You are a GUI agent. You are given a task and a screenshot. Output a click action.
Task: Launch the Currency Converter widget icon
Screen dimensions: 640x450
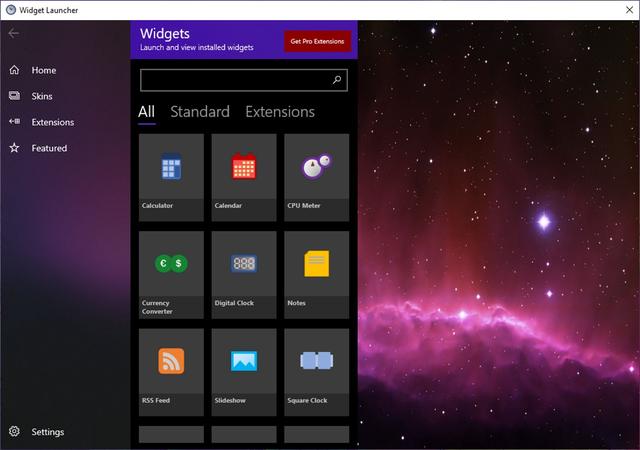[x=171, y=263]
